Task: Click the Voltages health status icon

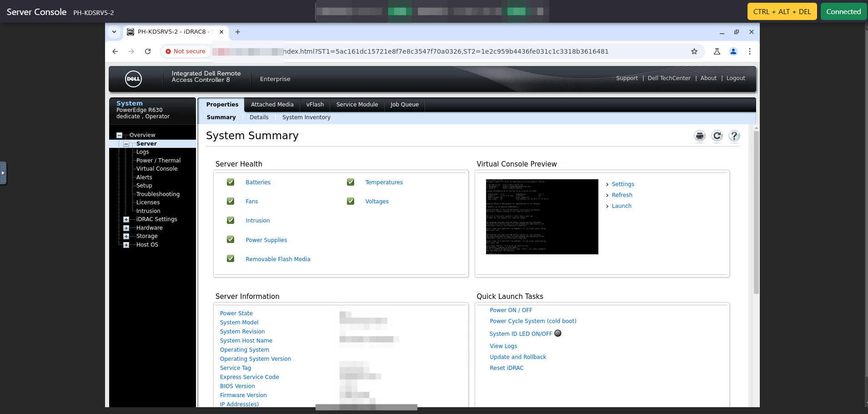Action: pyautogui.click(x=351, y=201)
